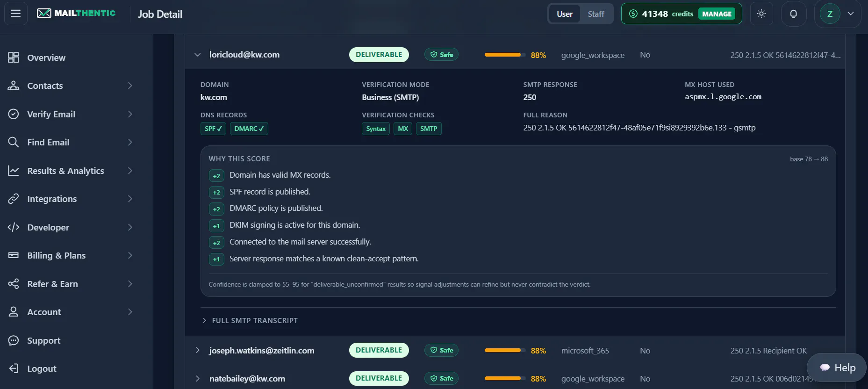The height and width of the screenshot is (389, 868).
Task: Open notifications bell icon
Action: [x=794, y=14]
